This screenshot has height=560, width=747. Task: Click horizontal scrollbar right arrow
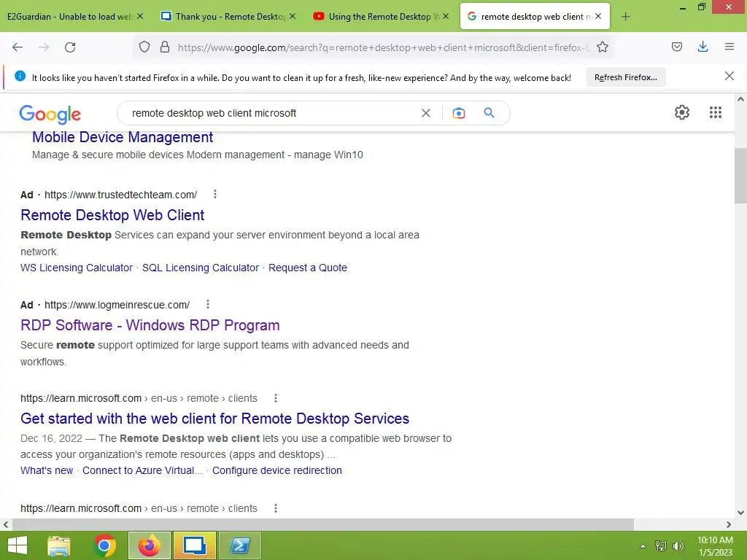[729, 524]
